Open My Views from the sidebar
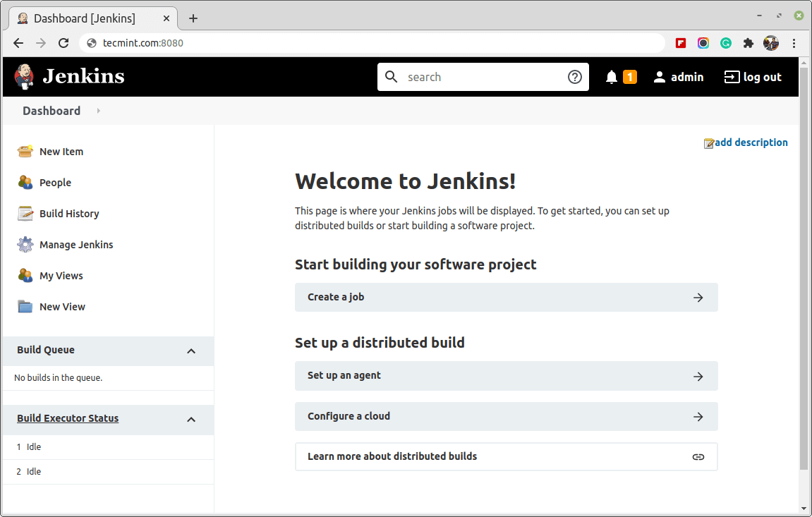812x517 pixels. point(61,276)
